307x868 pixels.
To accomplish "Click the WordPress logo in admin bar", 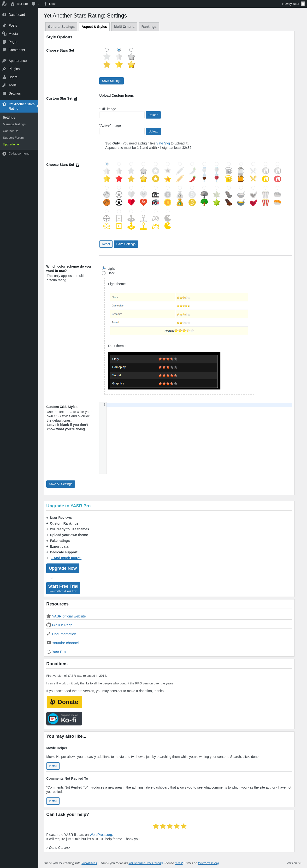I will pos(4,4).
